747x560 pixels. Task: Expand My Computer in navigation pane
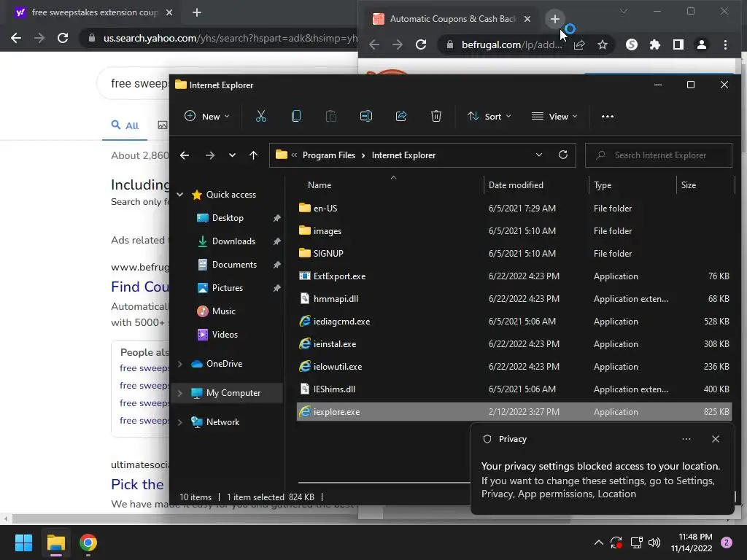point(180,393)
